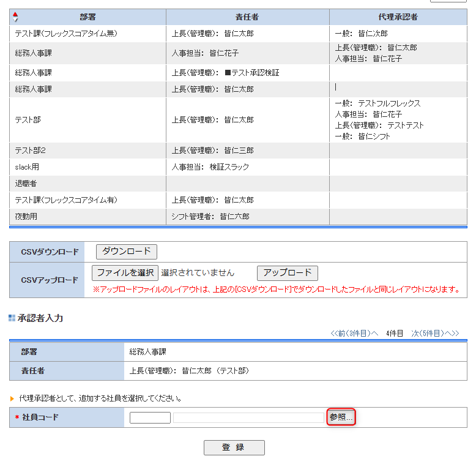Screen dimensions: 476x467
Task: Click 一般: テストフルフレックス entry
Action: pyautogui.click(x=377, y=103)
